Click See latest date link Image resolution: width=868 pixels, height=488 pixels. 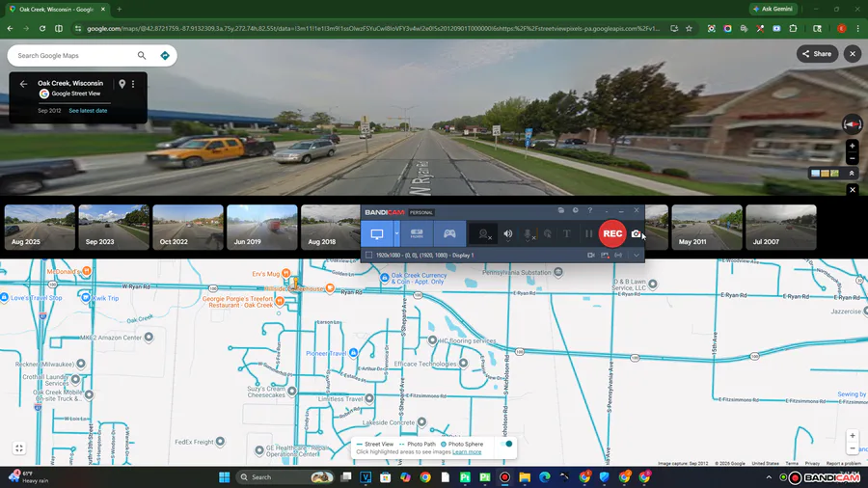click(x=88, y=111)
